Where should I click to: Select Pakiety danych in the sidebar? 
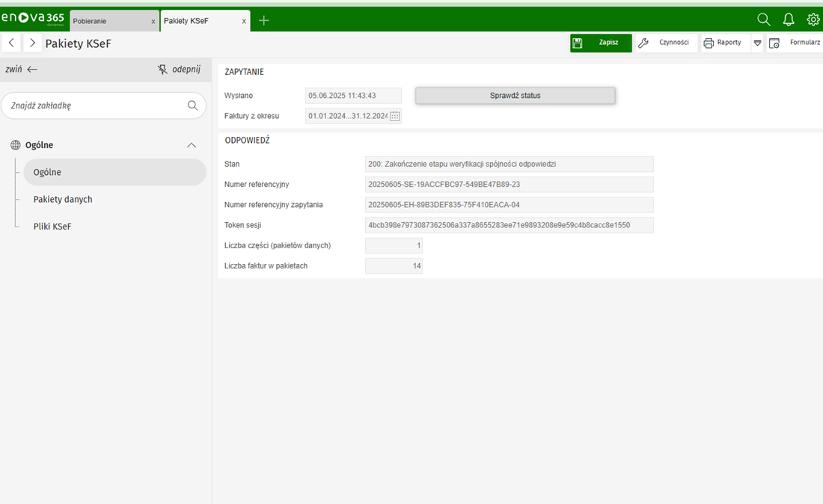63,200
